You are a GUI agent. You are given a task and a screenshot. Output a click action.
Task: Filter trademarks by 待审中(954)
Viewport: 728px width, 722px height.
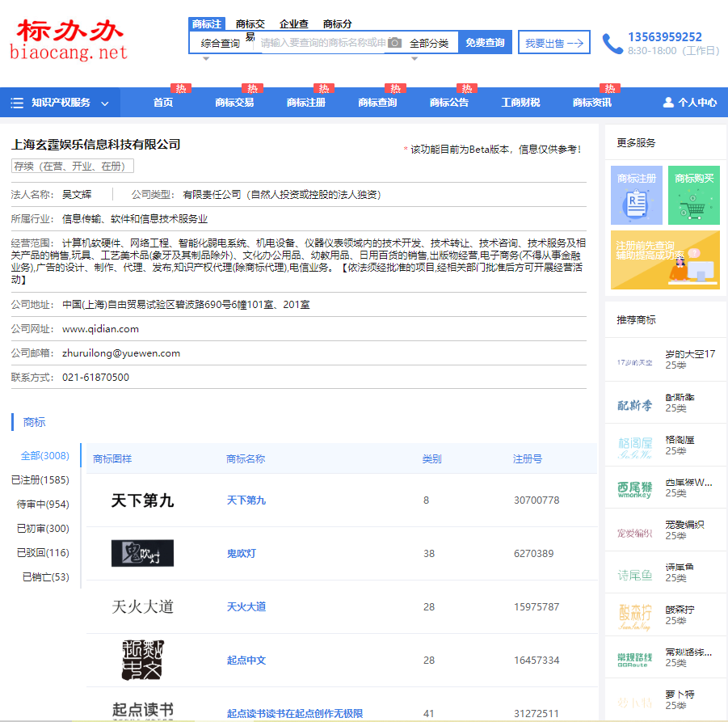43,504
